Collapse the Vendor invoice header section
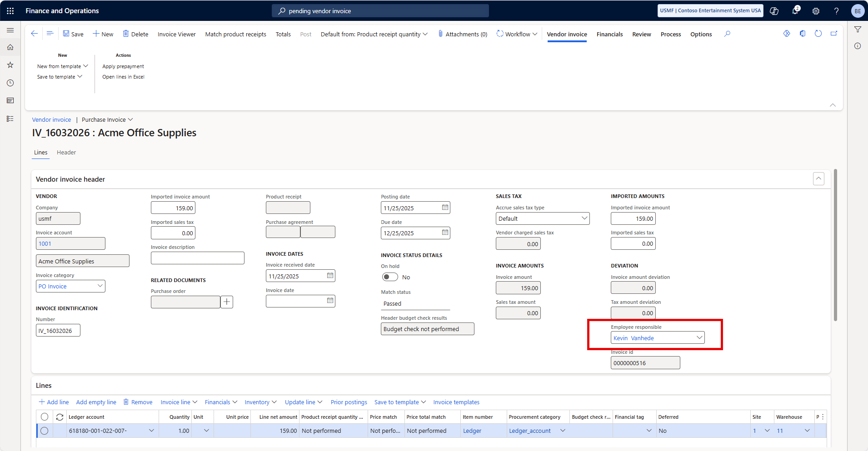The image size is (868, 451). tap(818, 178)
